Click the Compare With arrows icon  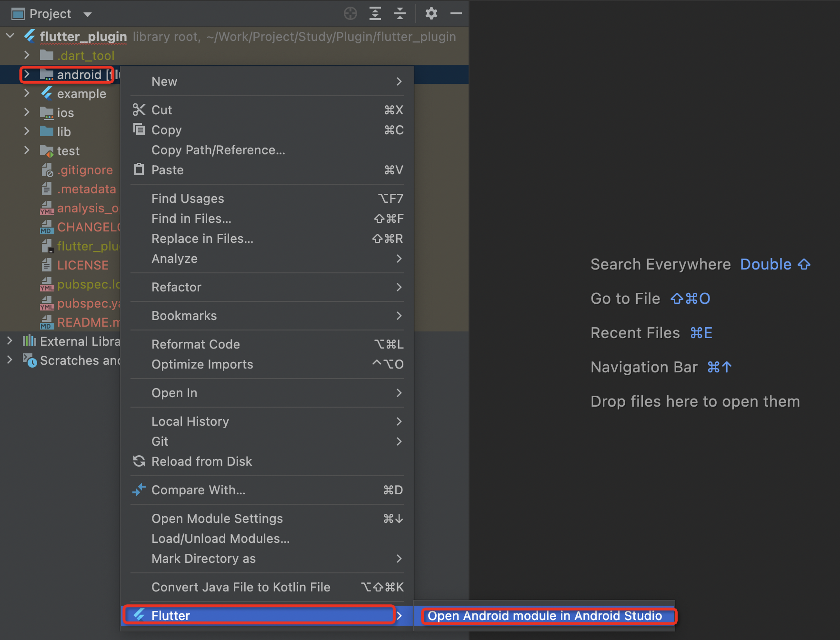[x=139, y=490]
